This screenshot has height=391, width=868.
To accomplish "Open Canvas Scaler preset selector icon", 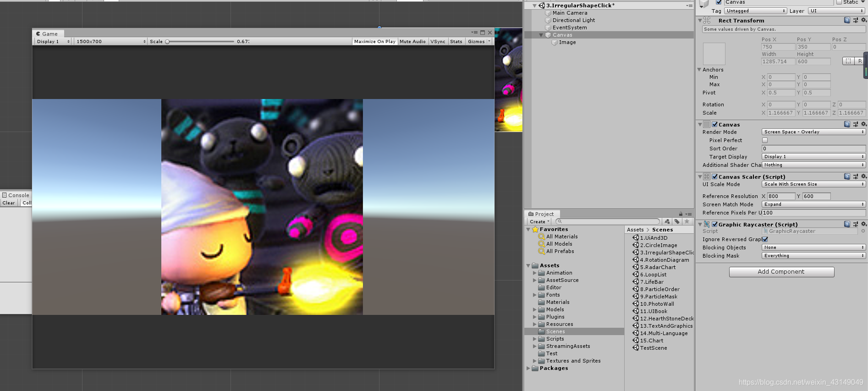I will [856, 176].
